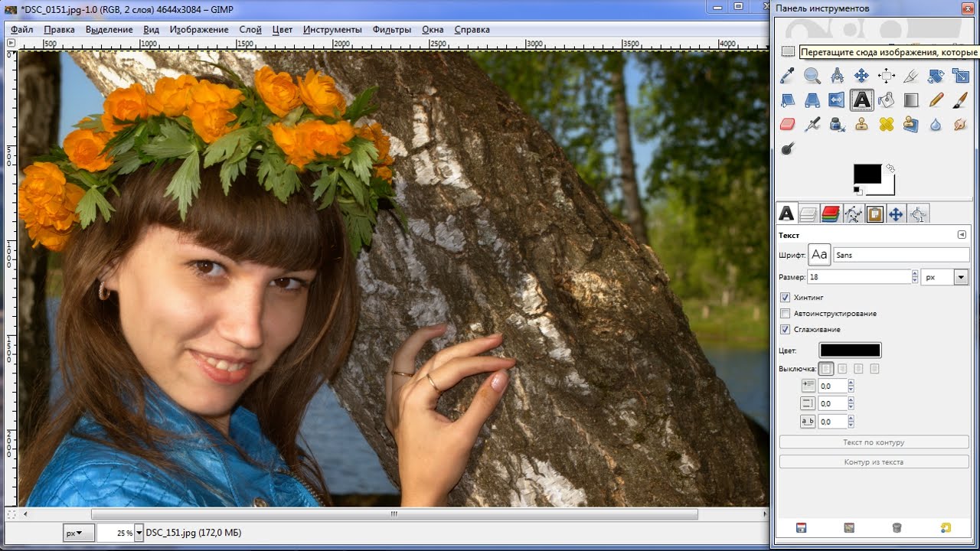Screen dimensions: 980x551
Task: Open the Изображение menu
Action: tap(199, 30)
